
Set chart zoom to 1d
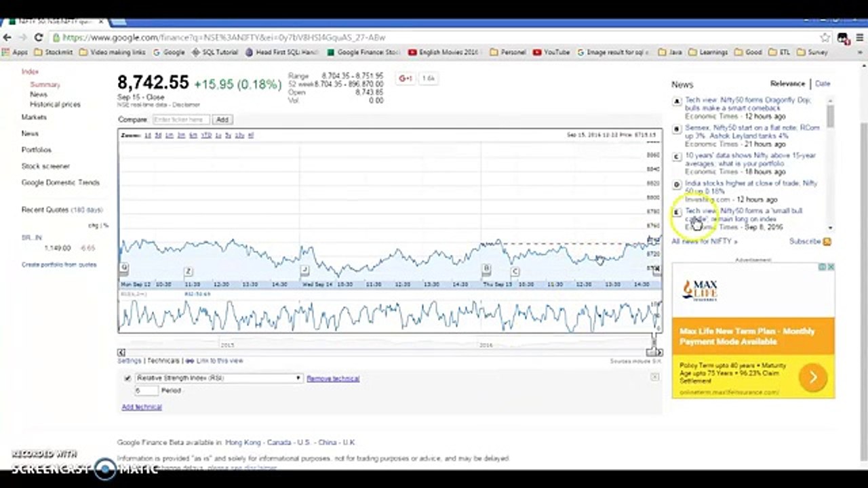pos(148,136)
